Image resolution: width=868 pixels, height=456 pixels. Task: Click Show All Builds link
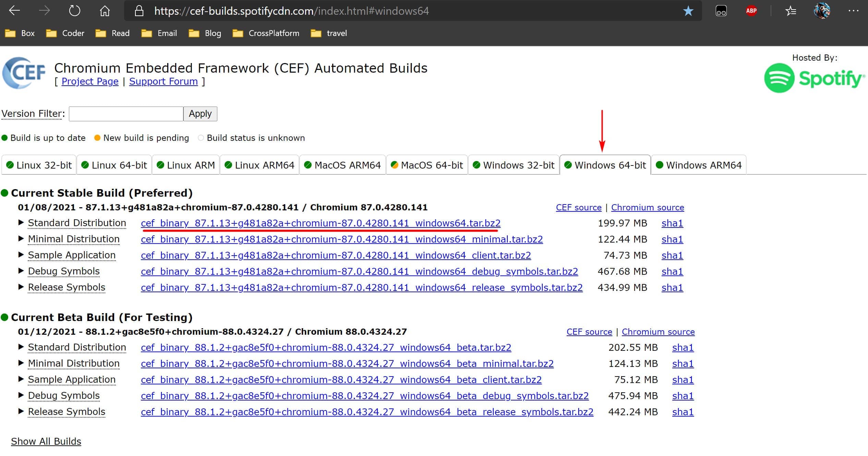[45, 441]
